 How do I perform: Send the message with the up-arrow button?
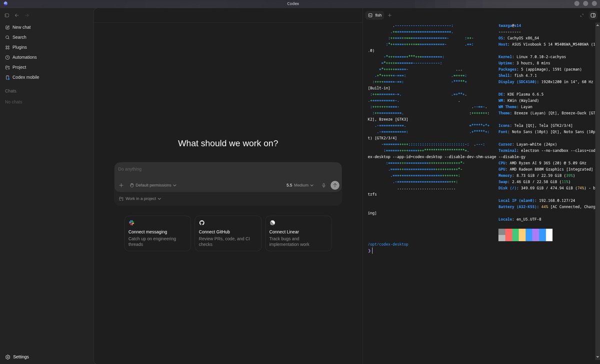(x=335, y=185)
